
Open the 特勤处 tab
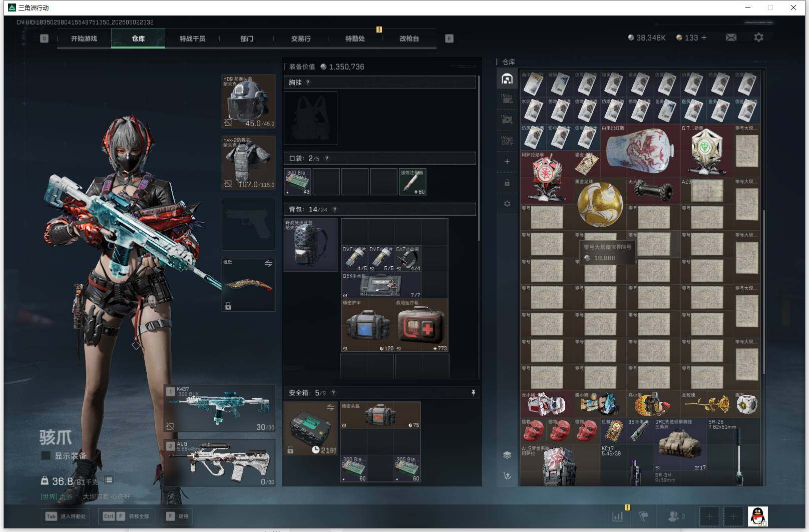pos(355,39)
